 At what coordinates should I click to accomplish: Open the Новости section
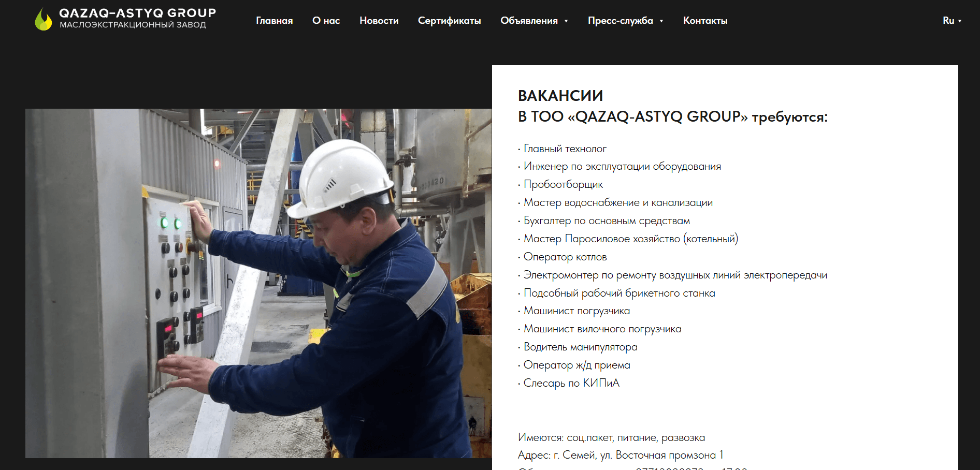click(379, 21)
